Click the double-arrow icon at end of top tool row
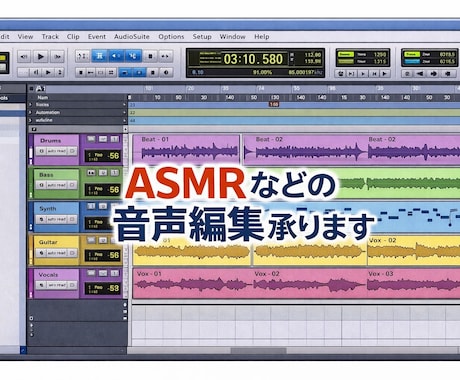This screenshot has height=380, width=460. pyautogui.click(x=165, y=56)
